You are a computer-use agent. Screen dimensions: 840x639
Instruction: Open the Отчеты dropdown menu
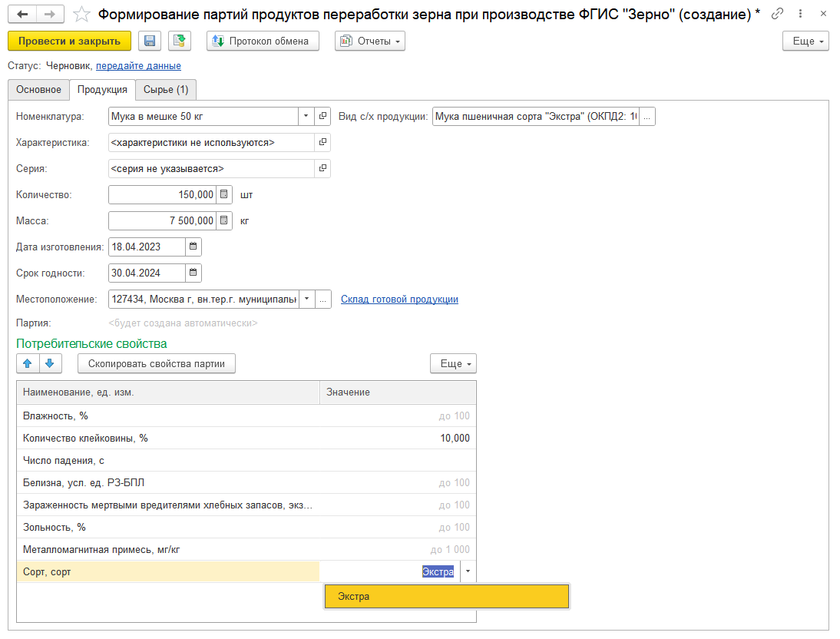tap(370, 41)
